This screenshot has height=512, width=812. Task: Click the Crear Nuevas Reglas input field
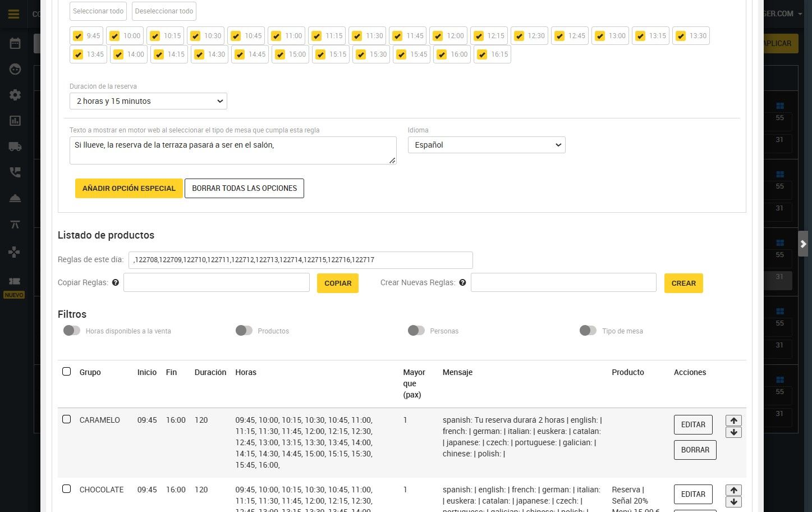[x=563, y=282]
